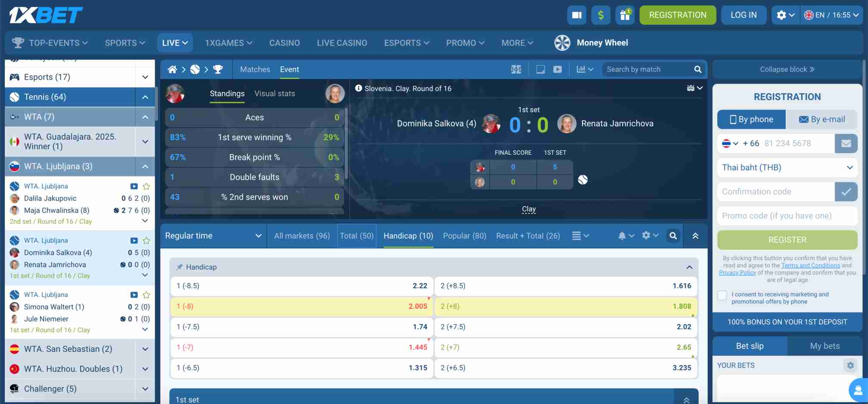The width and height of the screenshot is (868, 404).
Task: Open the video stream icon in toolbar
Action: point(558,69)
